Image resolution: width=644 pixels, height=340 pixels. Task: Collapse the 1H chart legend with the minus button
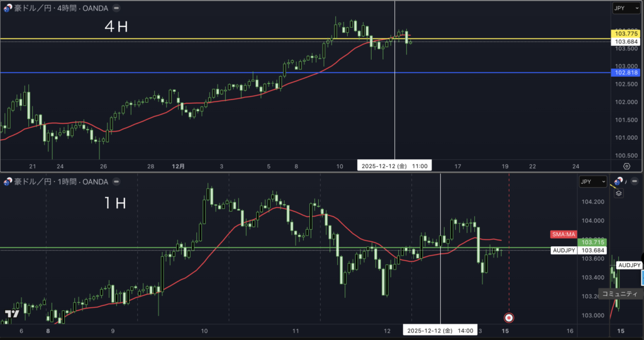114,181
